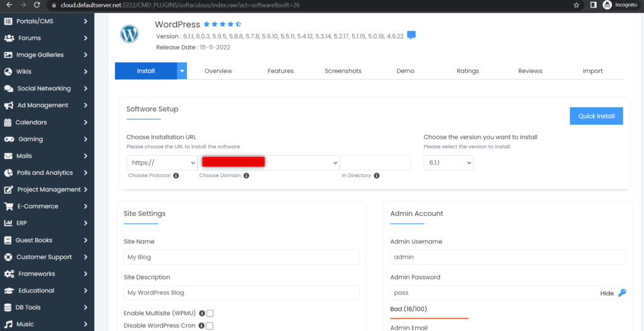Viewport: 644px width, 331px height.
Task: Open the Demo tab
Action: [406, 71]
